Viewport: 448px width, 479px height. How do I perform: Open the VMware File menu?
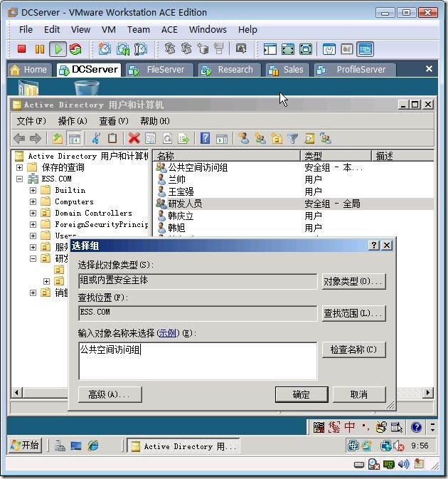pos(26,30)
